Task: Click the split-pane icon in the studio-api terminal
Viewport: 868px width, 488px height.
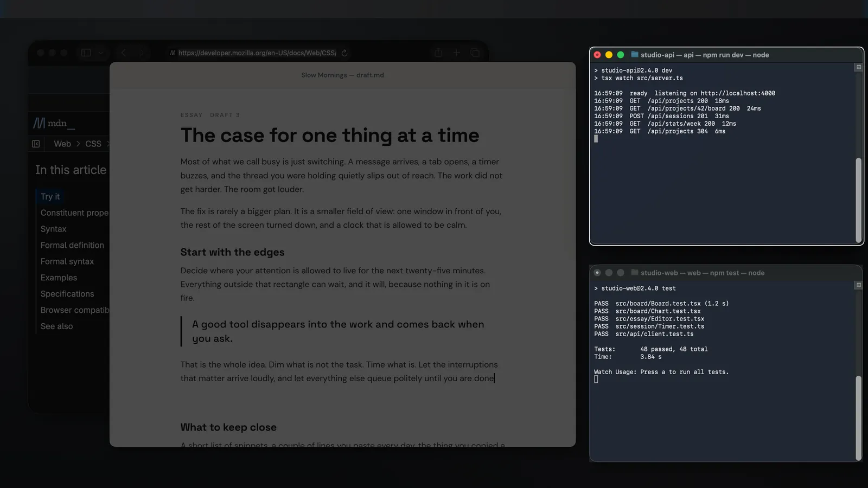Action: point(858,67)
